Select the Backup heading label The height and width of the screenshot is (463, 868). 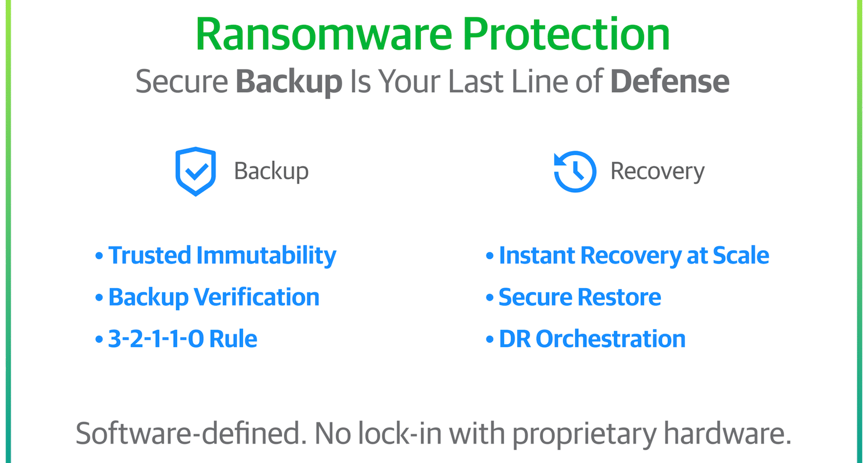271,172
